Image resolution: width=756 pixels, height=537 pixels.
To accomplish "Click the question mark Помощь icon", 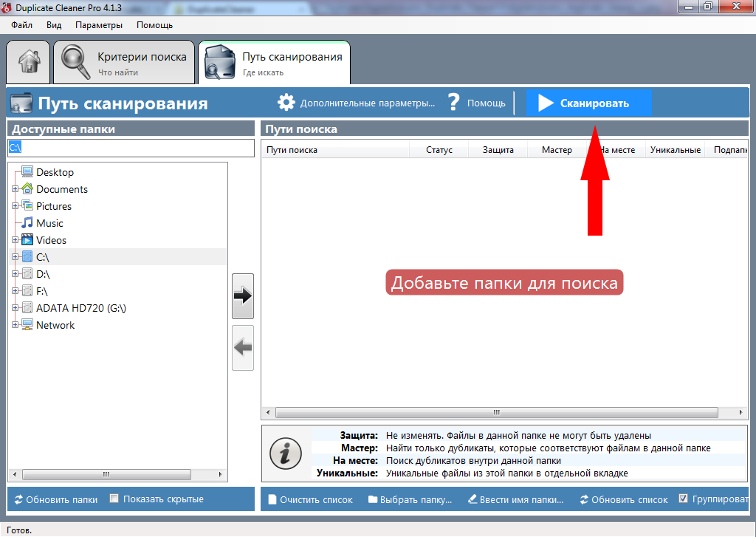I will click(x=454, y=103).
